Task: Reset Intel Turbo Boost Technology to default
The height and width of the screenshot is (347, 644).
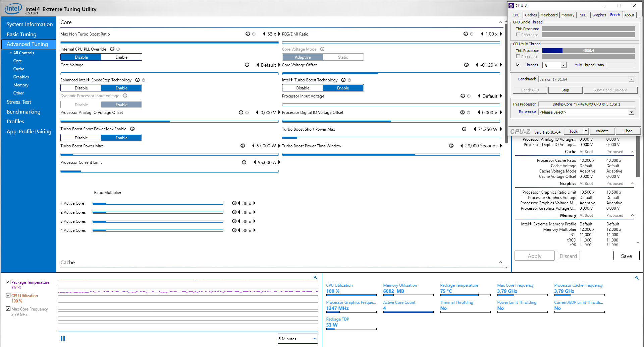Action: coord(350,80)
